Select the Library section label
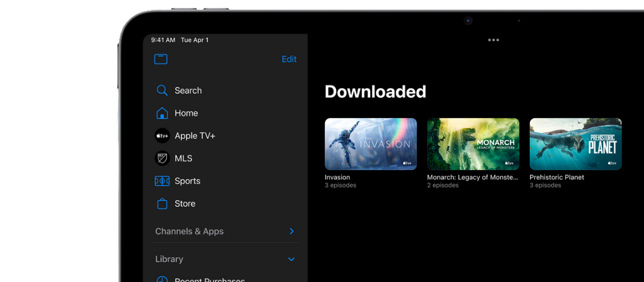This screenshot has width=644, height=282. click(169, 259)
